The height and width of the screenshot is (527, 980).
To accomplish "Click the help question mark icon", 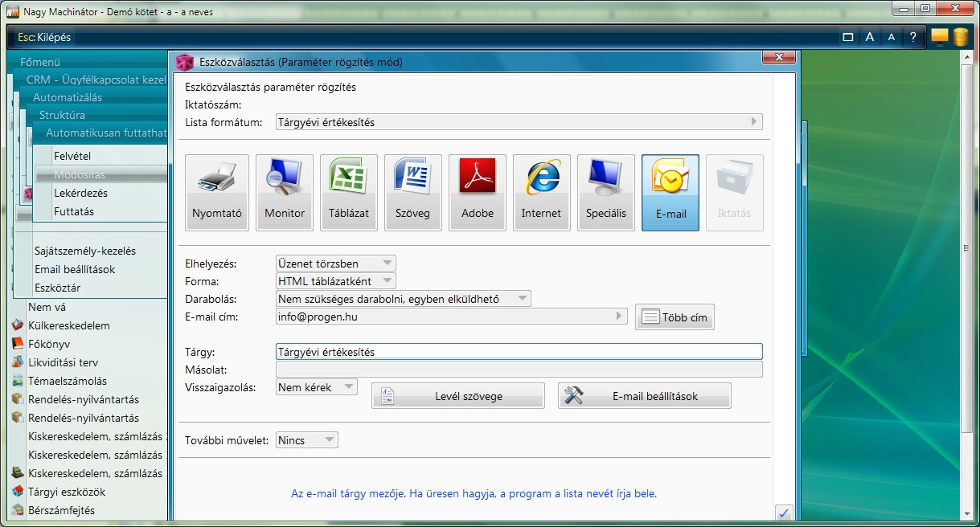I will [x=912, y=37].
